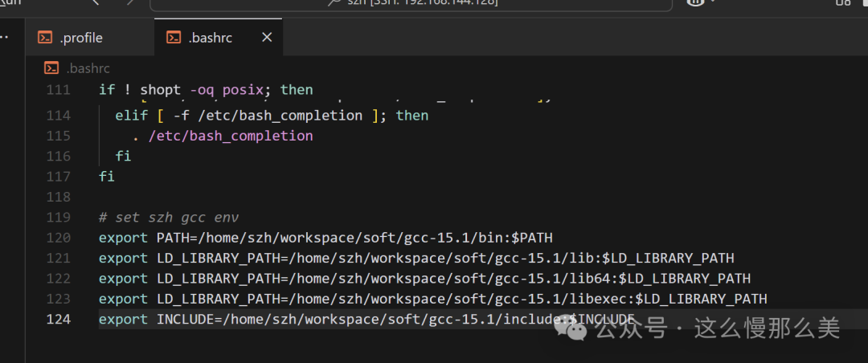The height and width of the screenshot is (363, 868).
Task: Close the .bashrc tab
Action: [x=267, y=38]
